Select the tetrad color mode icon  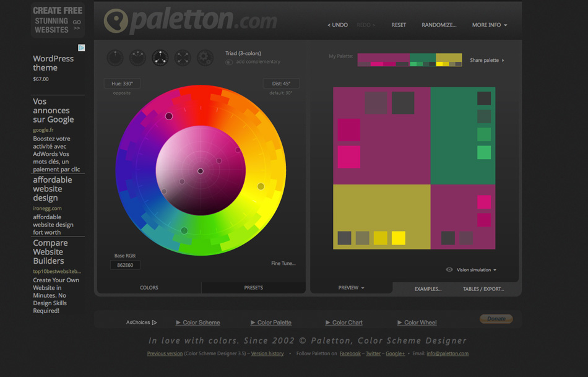tap(183, 58)
